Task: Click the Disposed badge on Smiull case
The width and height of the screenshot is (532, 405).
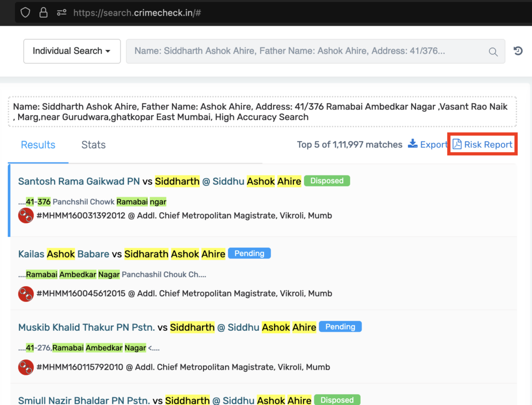Action: pyautogui.click(x=337, y=400)
